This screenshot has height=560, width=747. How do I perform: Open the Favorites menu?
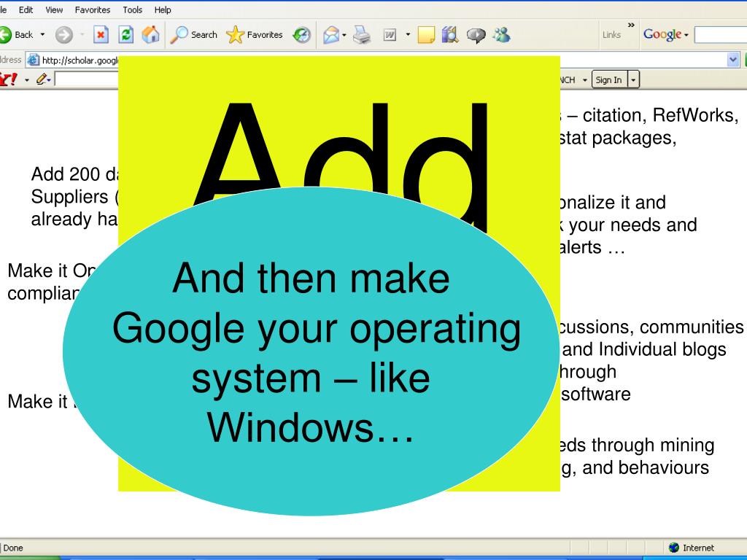coord(93,9)
